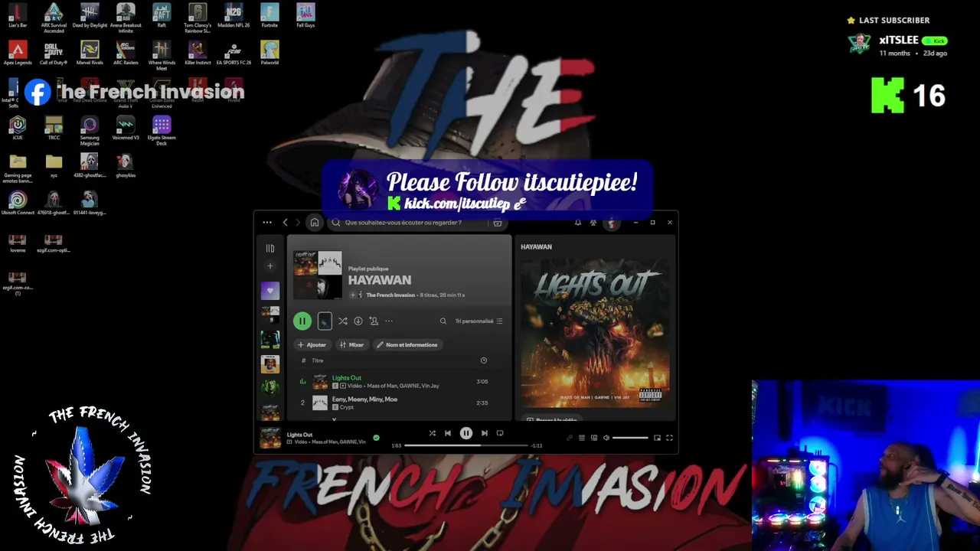
Task: Invite collaborators to the HAYAWAN playlist
Action: pos(374,321)
